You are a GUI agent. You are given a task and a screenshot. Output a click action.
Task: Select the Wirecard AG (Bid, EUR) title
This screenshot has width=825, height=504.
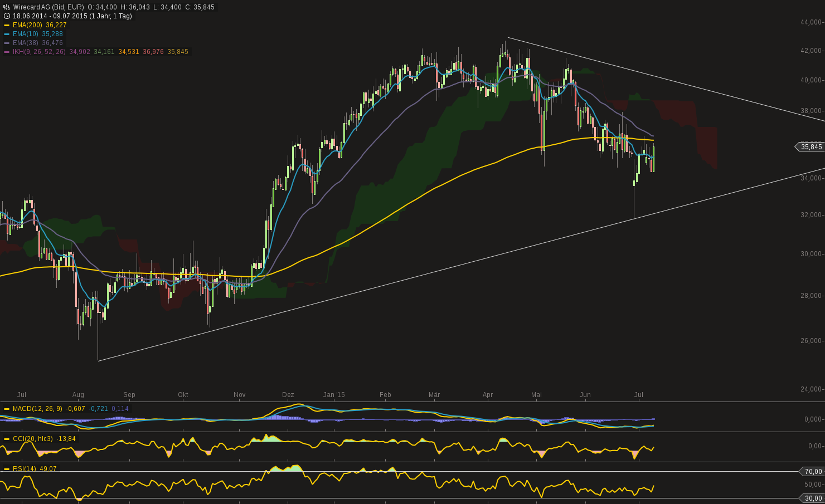click(x=48, y=7)
